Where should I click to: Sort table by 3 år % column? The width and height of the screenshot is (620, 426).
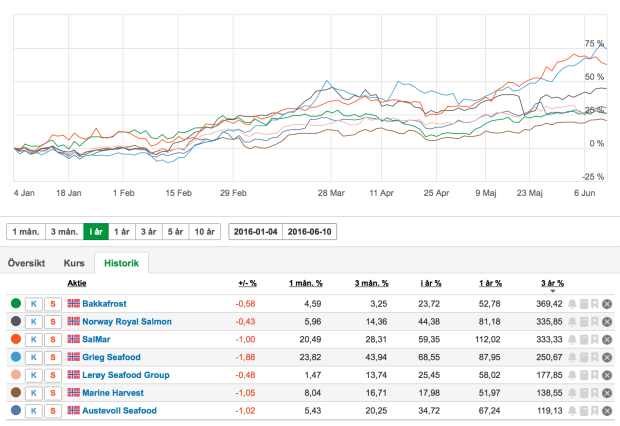pos(552,283)
